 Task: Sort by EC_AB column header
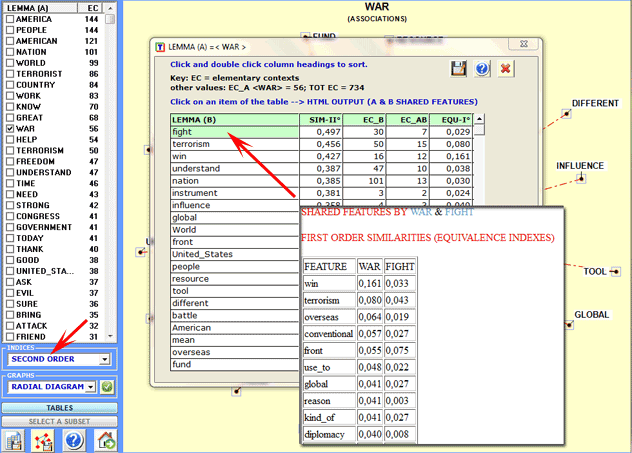click(407, 120)
